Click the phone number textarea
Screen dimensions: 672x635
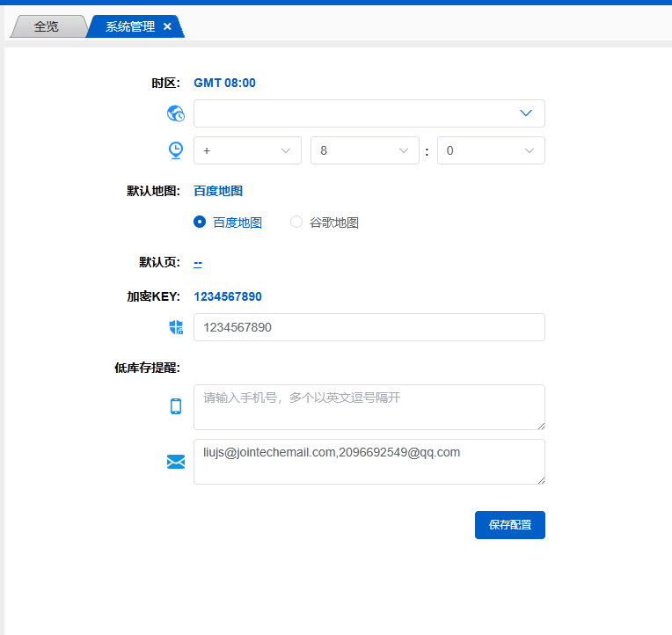[x=369, y=407]
